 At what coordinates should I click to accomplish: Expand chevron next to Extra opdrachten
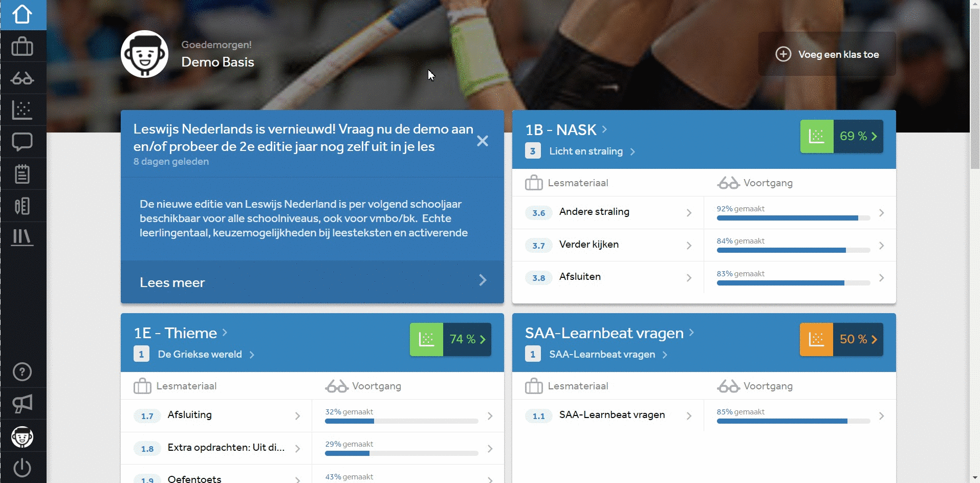click(x=297, y=449)
